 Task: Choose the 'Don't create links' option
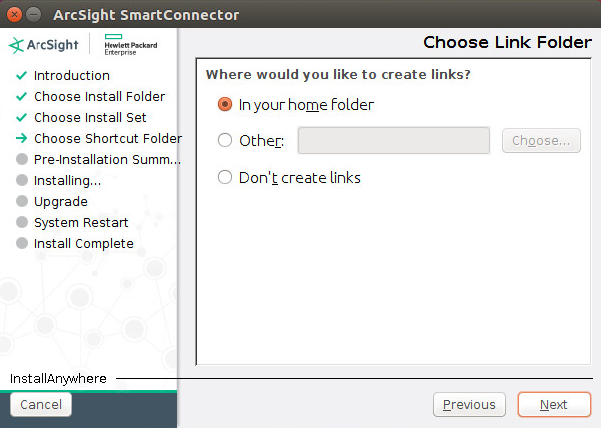tap(225, 178)
